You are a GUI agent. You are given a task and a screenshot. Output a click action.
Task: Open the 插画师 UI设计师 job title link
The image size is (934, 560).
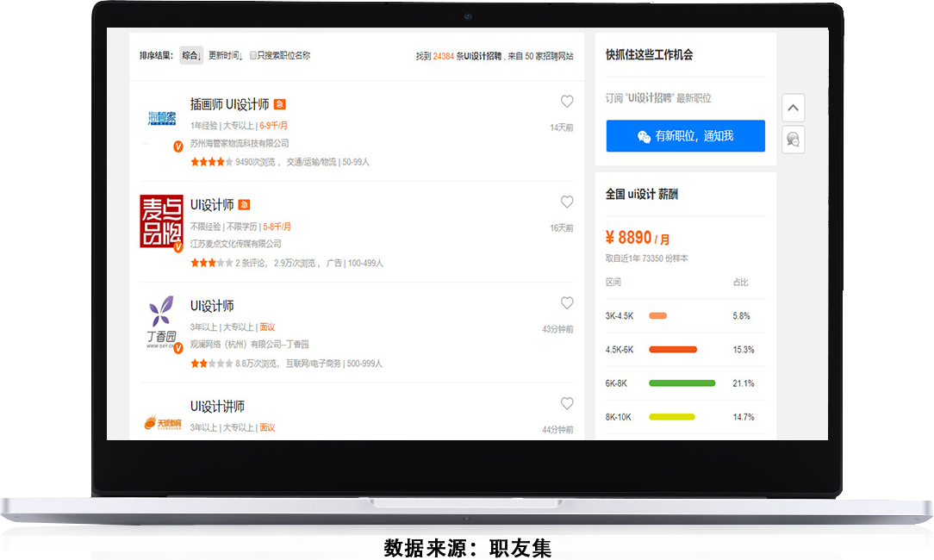229,104
